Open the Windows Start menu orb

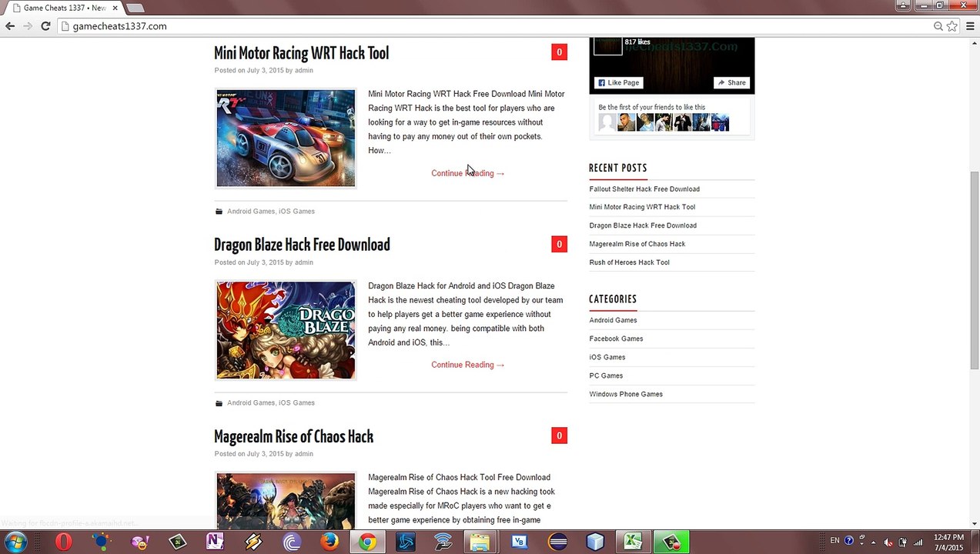click(15, 542)
